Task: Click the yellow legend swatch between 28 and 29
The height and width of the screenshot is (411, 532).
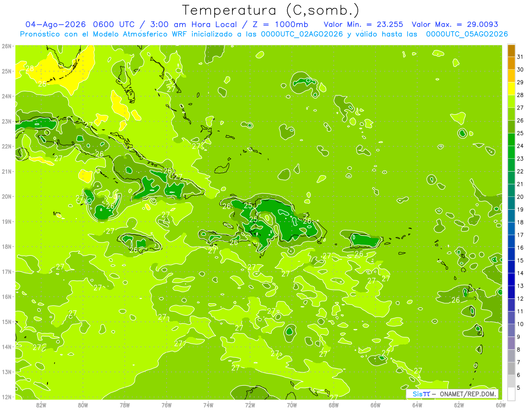Action: [511, 89]
